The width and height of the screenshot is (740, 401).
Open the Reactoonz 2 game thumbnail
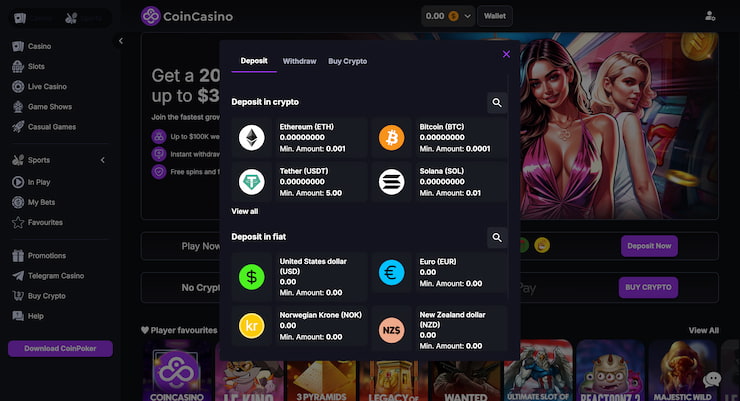(610, 370)
